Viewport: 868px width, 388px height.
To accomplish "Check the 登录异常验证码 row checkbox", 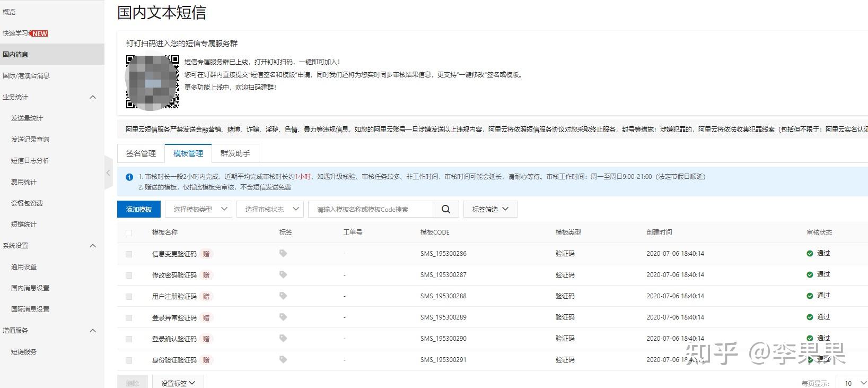I will [129, 318].
